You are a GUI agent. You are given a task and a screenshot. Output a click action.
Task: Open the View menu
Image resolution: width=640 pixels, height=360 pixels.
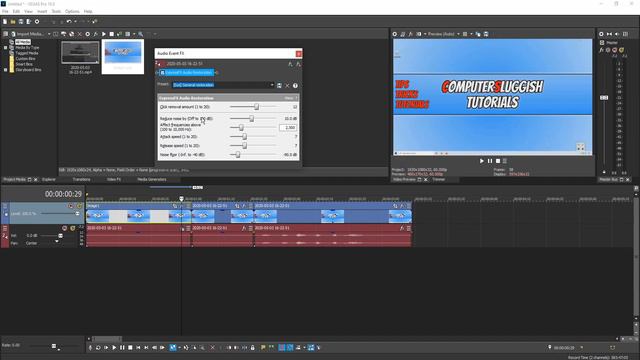coord(28,11)
